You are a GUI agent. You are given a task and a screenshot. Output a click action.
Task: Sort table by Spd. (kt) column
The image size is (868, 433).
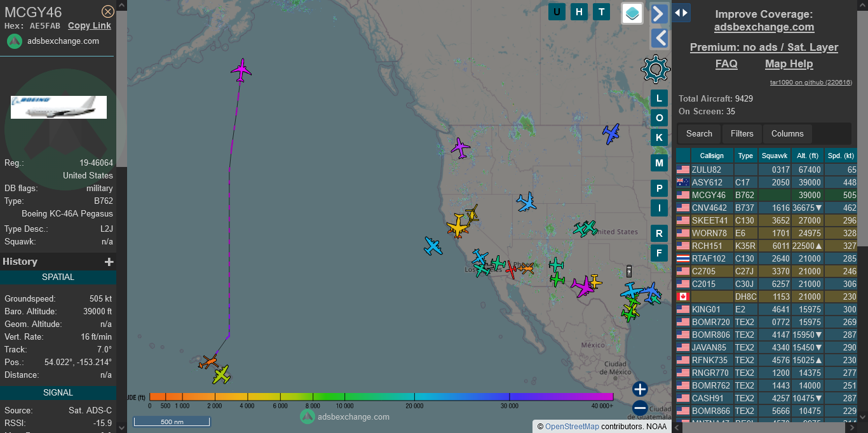[841, 156]
